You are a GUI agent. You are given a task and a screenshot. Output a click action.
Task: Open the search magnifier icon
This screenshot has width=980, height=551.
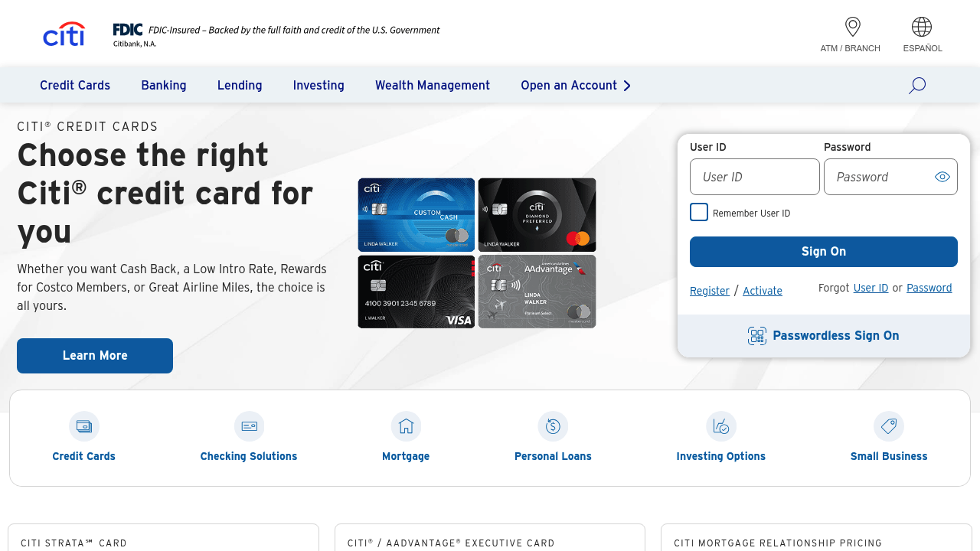point(917,86)
